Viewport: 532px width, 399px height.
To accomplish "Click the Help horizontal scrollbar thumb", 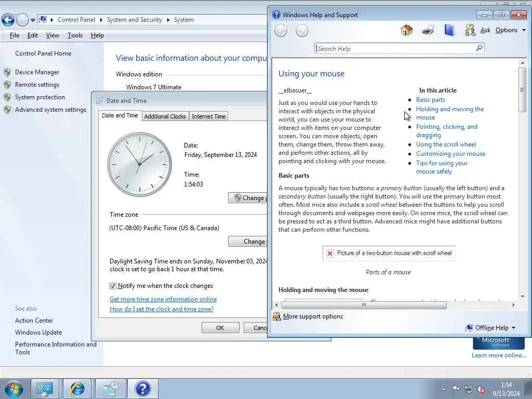I will (364, 305).
